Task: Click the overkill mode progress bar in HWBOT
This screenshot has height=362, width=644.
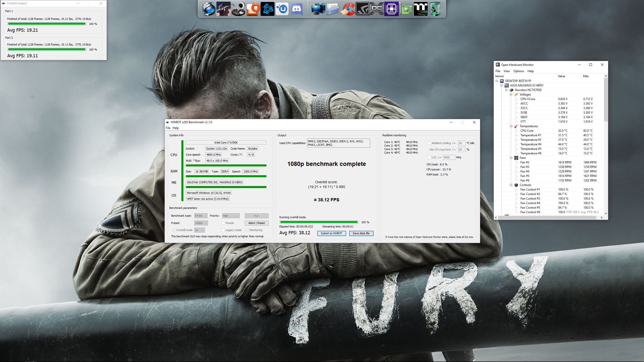Action: click(x=319, y=222)
